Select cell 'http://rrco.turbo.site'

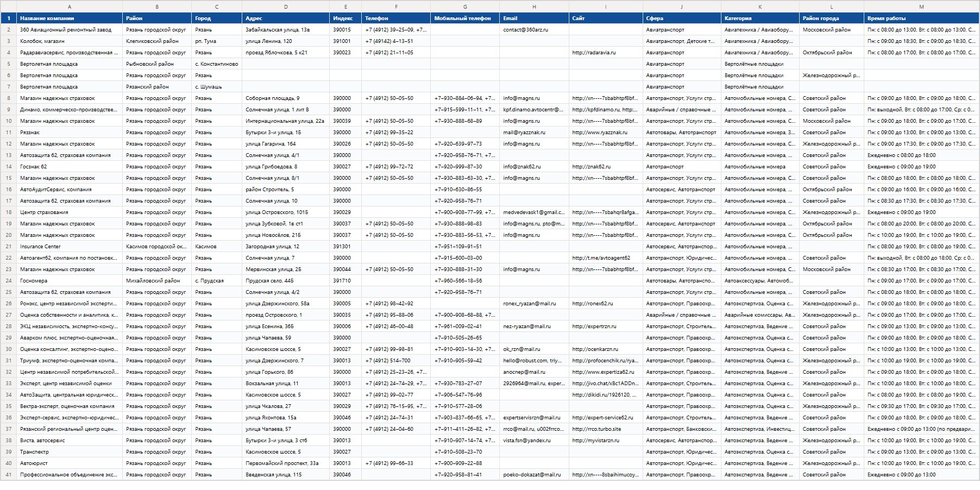[606, 429]
